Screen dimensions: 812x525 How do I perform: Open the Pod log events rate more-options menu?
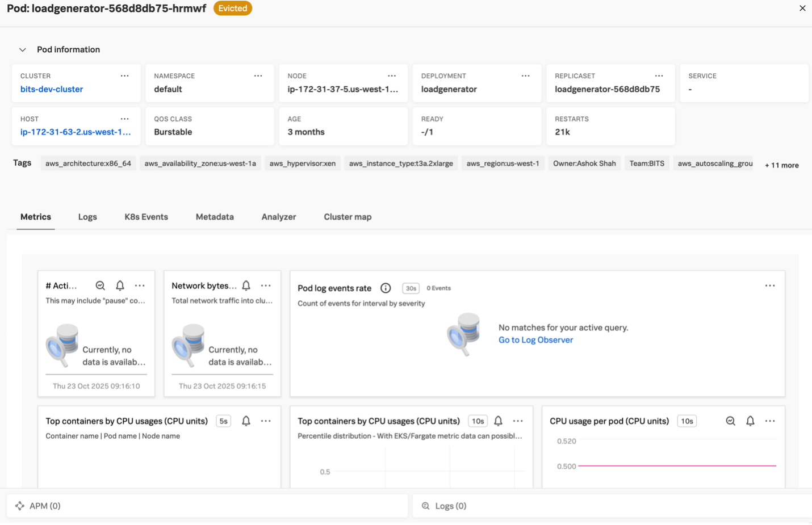769,285
